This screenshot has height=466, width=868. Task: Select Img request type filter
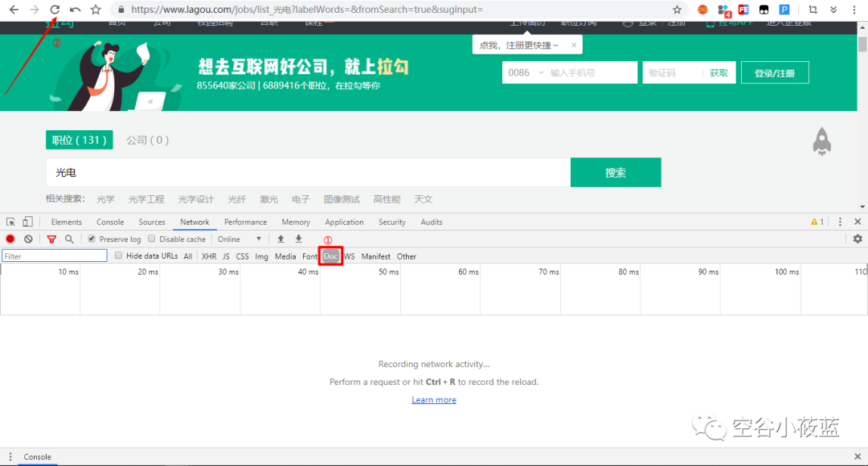261,256
